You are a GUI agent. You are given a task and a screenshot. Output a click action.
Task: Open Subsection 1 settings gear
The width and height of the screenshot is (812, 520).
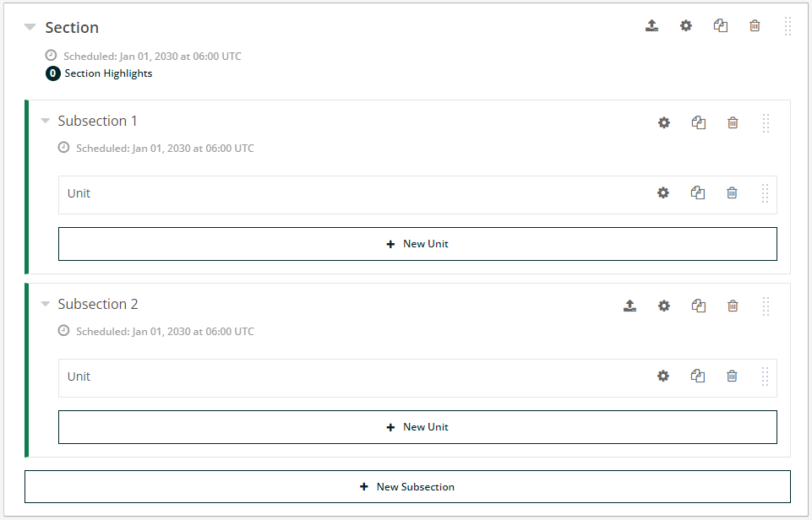tap(664, 122)
